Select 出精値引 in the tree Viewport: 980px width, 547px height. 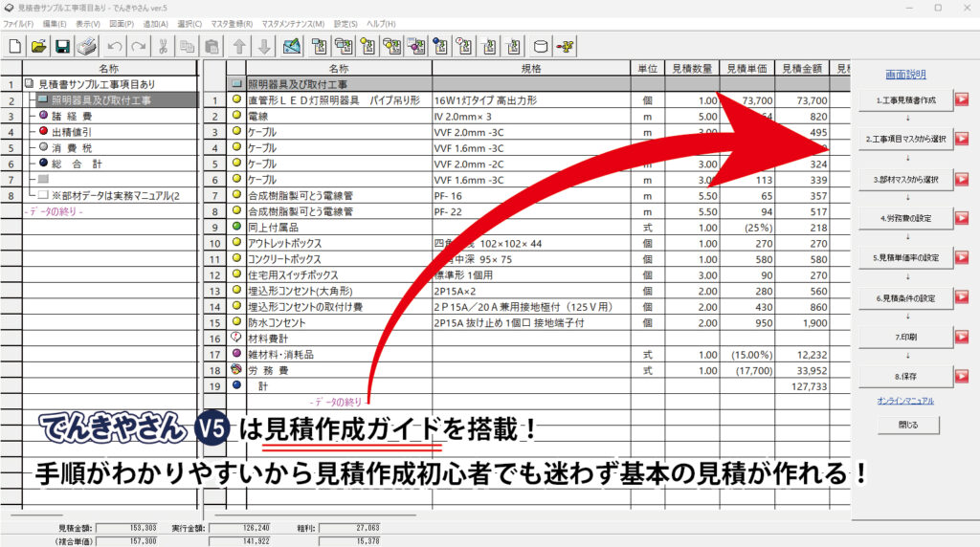click(x=72, y=132)
